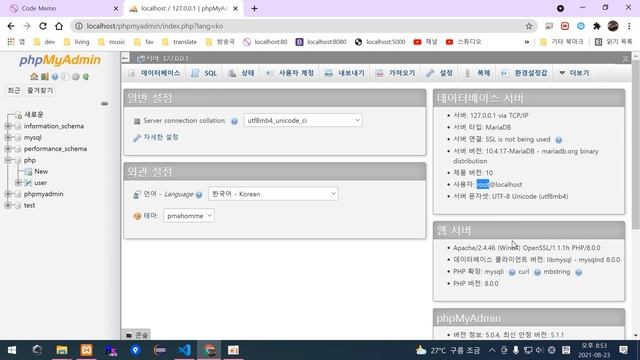Click the browser home button
Viewport: 640px width, 360px height.
coord(59,26)
